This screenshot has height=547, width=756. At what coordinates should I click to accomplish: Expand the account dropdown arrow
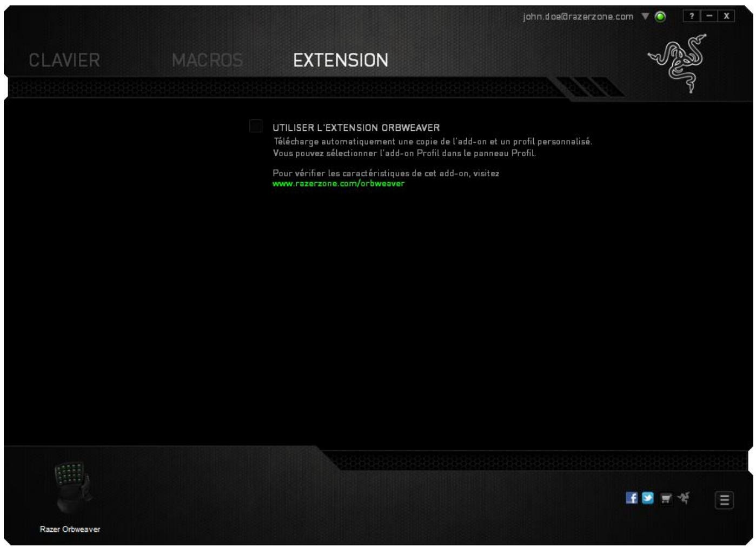tap(645, 16)
